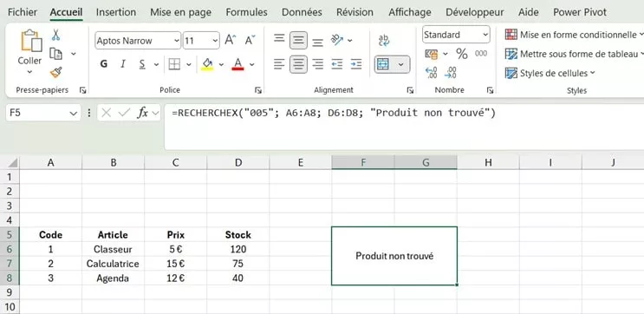Open the Alignement dialog launcher
The width and height of the screenshot is (644, 314).
click(410, 90)
